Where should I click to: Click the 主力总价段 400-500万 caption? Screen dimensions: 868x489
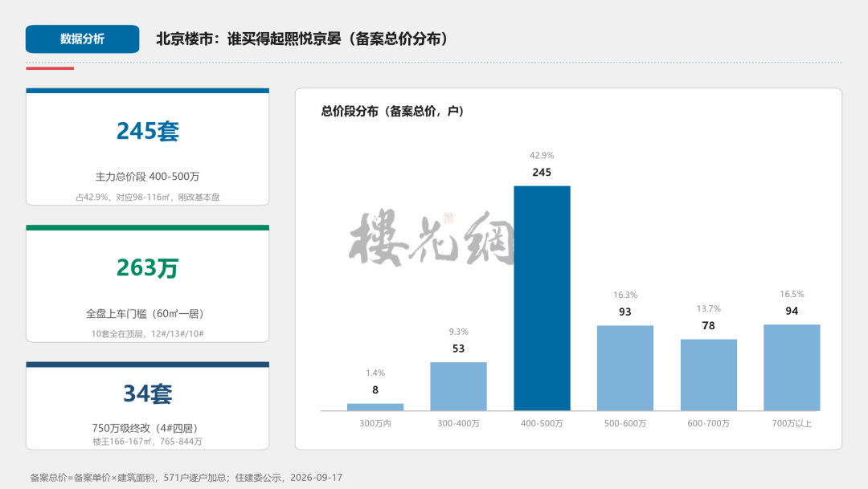147,177
